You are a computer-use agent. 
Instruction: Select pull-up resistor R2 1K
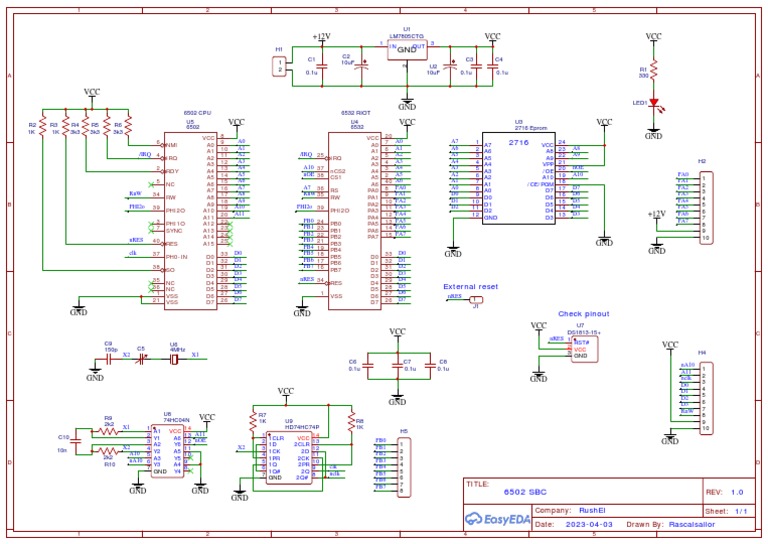[x=43, y=125]
